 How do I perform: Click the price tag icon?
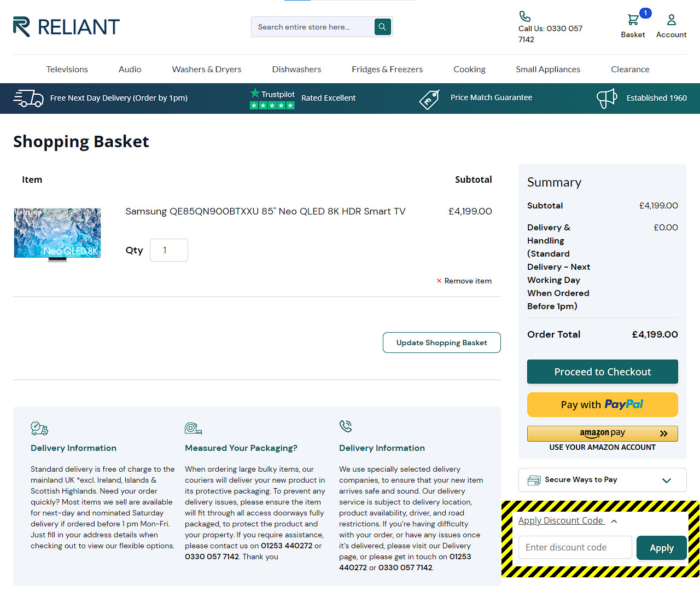point(429,100)
